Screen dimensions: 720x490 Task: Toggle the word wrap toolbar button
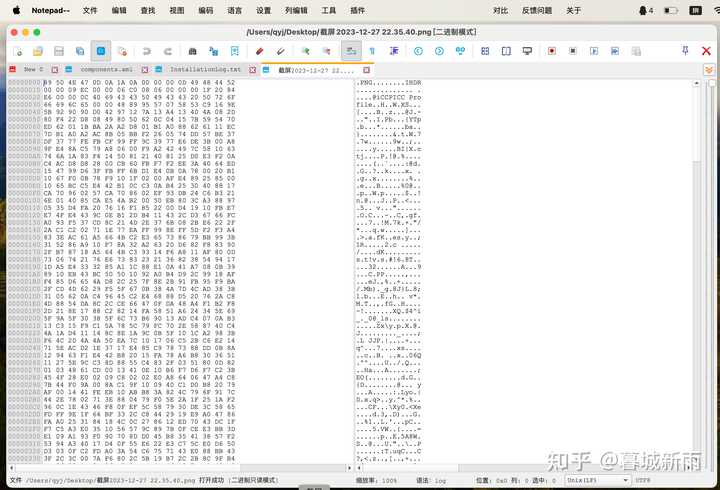click(351, 51)
